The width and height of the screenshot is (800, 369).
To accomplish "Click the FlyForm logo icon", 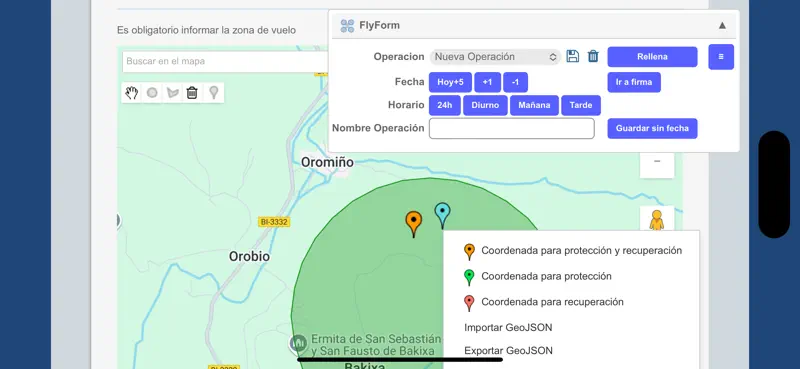I will [x=347, y=26].
